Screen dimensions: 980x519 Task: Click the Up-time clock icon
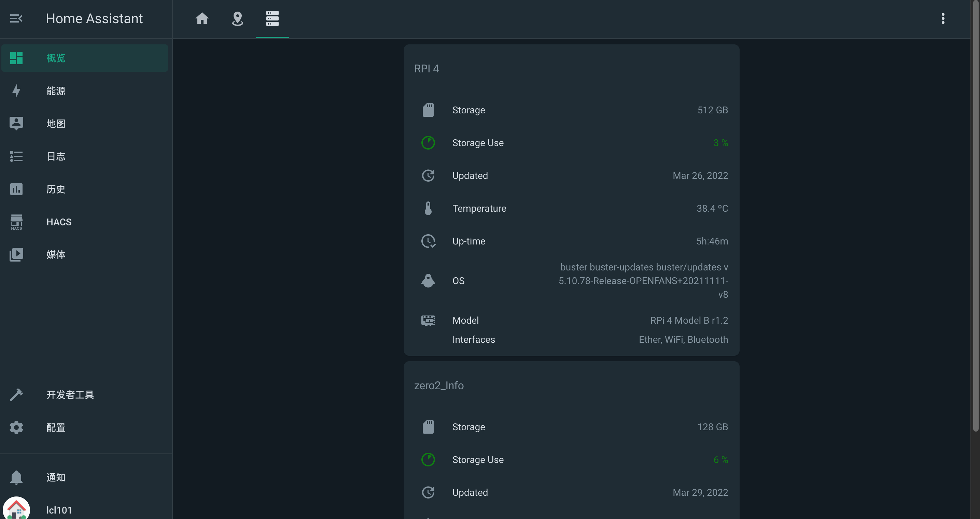pos(428,241)
